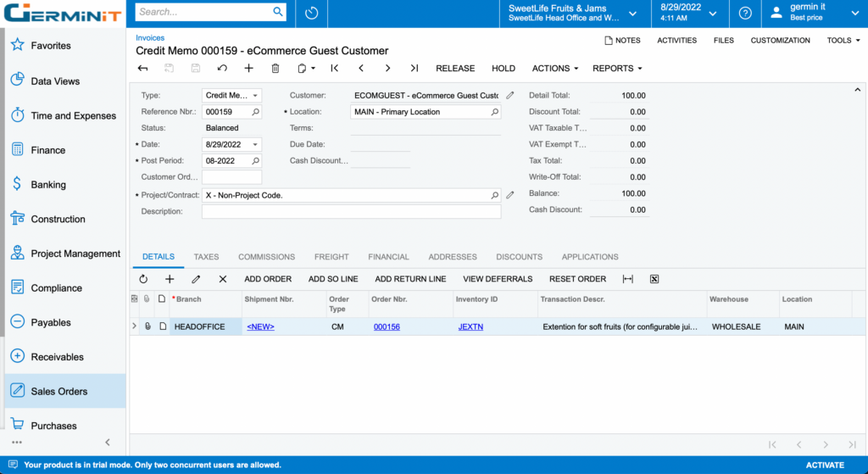Click the Invoices breadcrumb link

coord(150,37)
